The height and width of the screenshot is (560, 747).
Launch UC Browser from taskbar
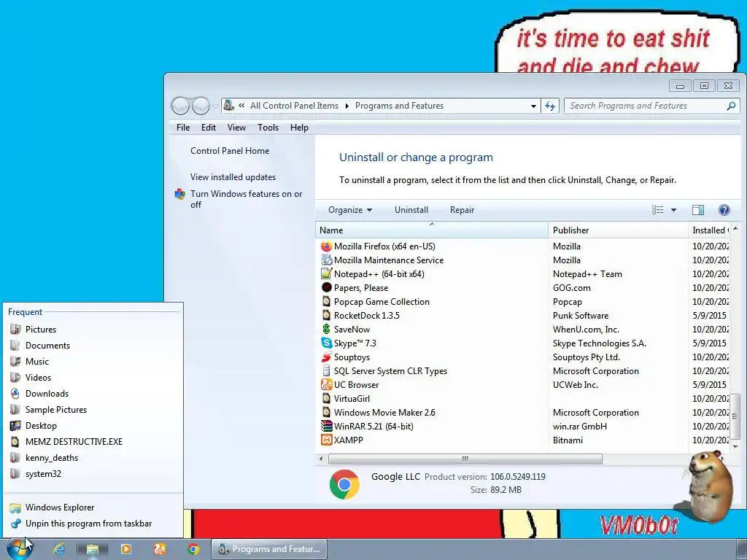click(x=160, y=549)
